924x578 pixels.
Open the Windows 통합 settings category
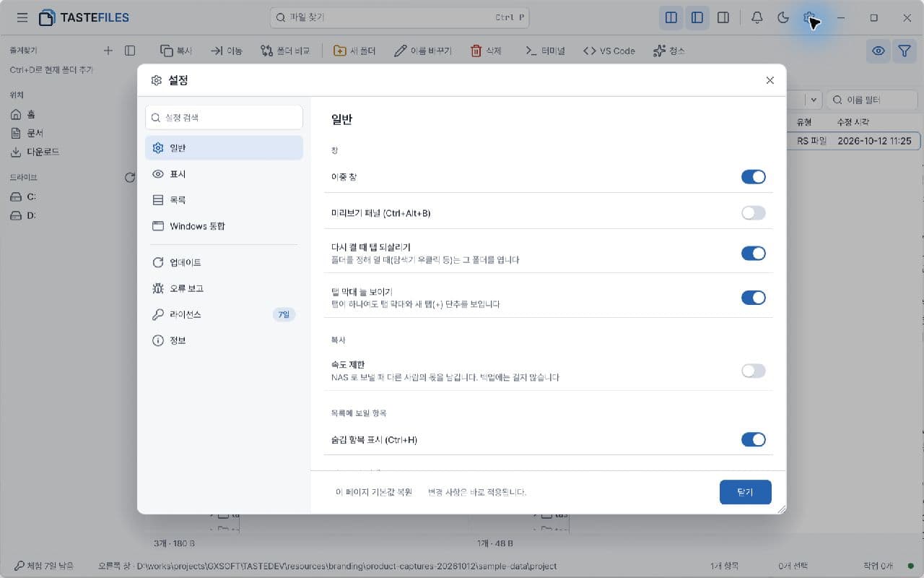tap(224, 226)
